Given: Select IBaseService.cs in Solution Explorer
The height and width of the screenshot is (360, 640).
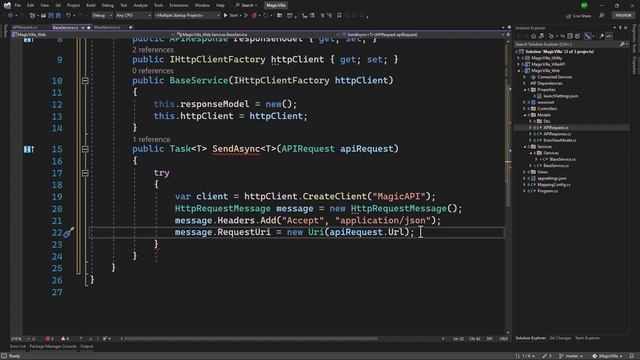Looking at the screenshot, I should (x=562, y=160).
